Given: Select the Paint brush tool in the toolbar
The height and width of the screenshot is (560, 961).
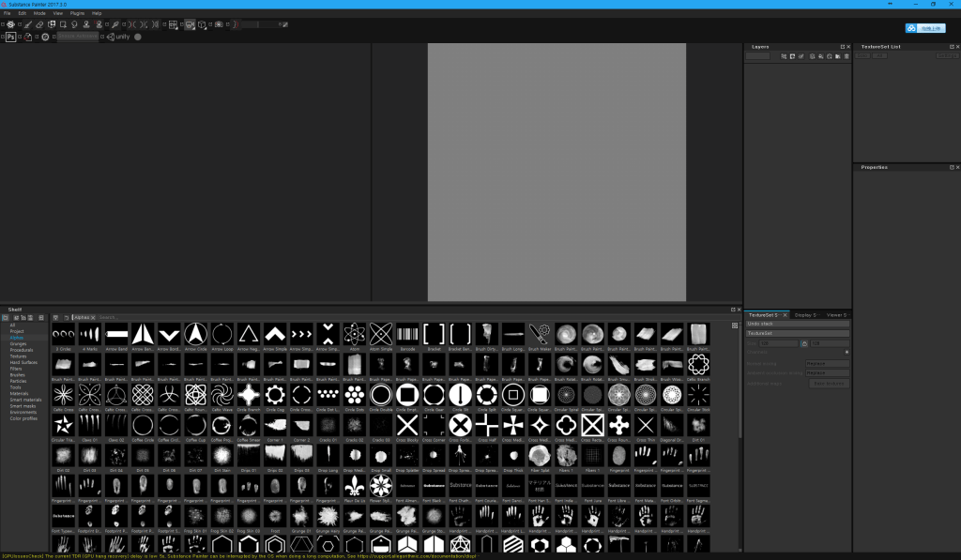Looking at the screenshot, I should pos(26,24).
